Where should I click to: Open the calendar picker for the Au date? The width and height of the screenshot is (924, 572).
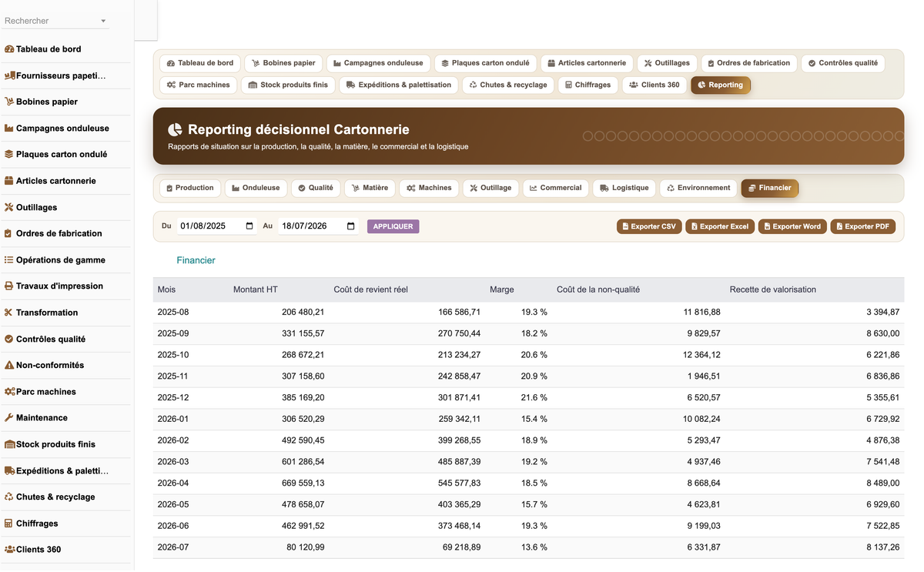351,226
